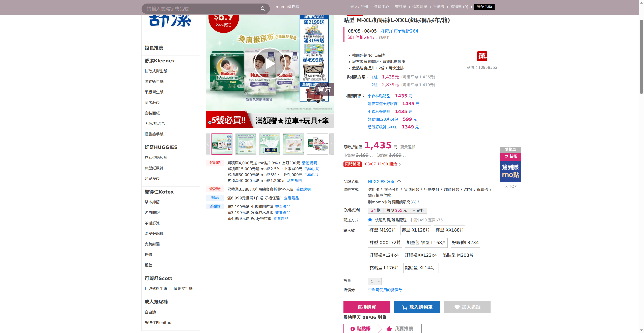644x333 pixels.
Task: Click the red 速 fast-delivery badge
Action: click(x=482, y=56)
